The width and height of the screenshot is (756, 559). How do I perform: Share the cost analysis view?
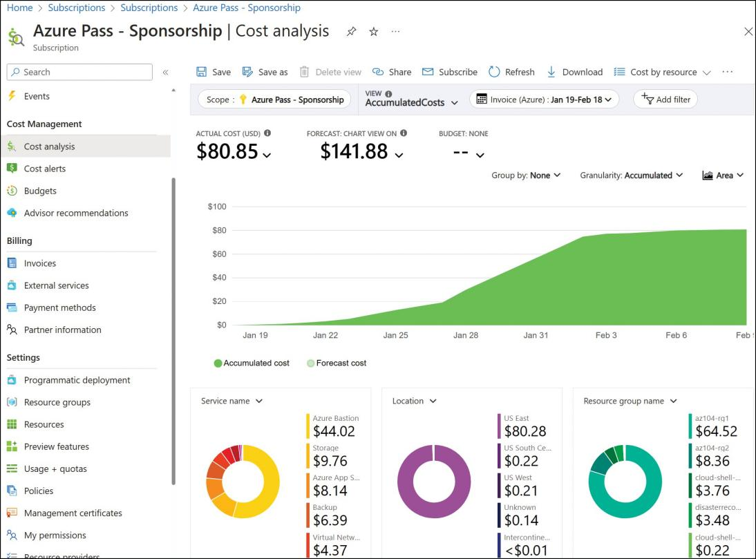coord(392,72)
